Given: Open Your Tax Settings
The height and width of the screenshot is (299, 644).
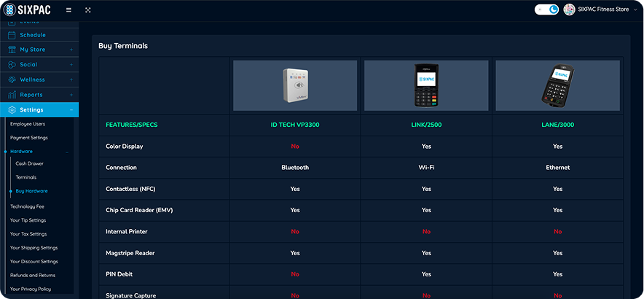Looking at the screenshot, I should pos(28,234).
